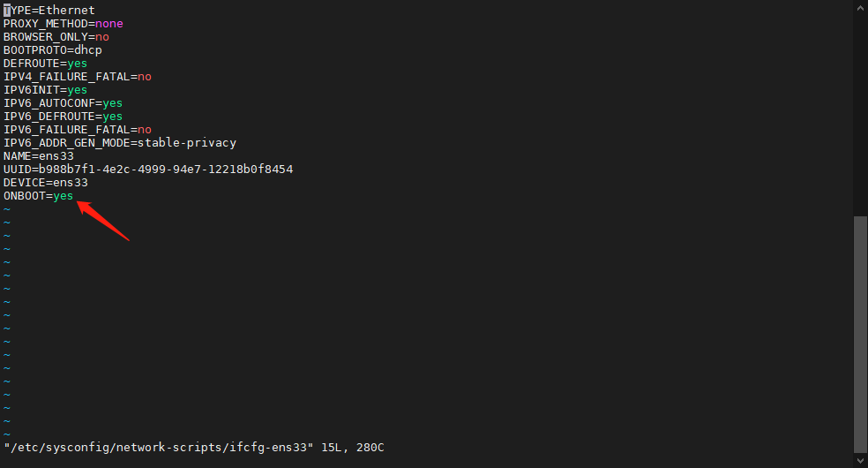The image size is (868, 468).
Task: Click the TYPE=Ethernet line
Action: 49,11
